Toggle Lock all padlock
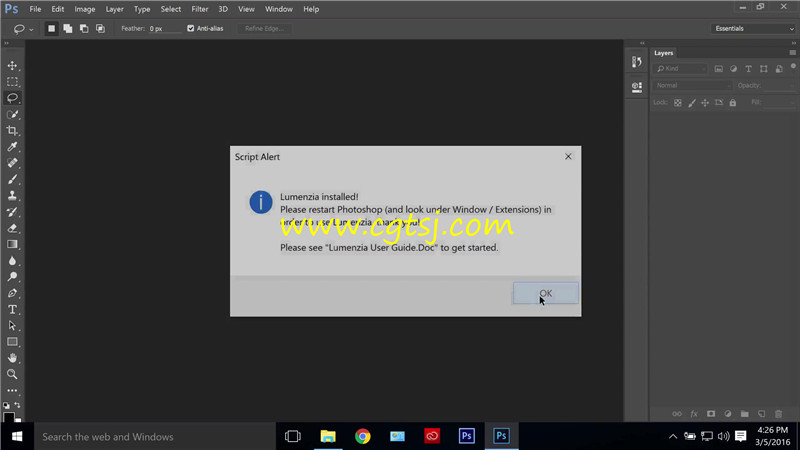Viewport: 800px width, 450px height. tap(733, 103)
